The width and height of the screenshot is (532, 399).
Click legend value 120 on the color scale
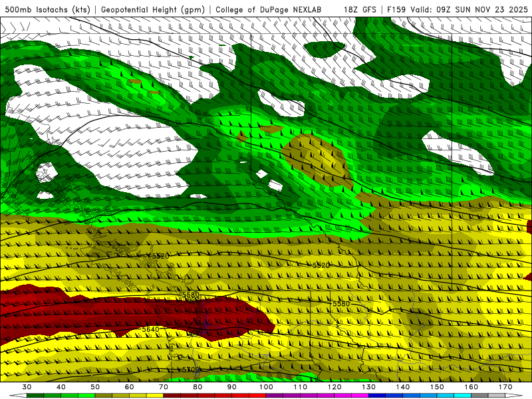(x=334, y=387)
